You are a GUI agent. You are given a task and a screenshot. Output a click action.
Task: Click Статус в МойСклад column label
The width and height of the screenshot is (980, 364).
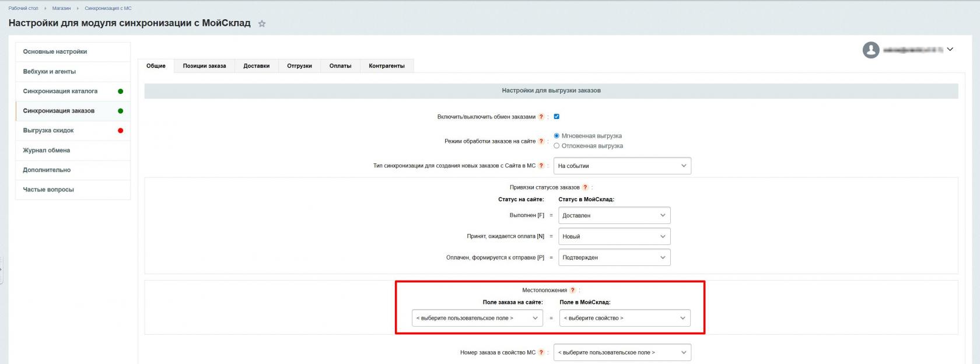586,199
